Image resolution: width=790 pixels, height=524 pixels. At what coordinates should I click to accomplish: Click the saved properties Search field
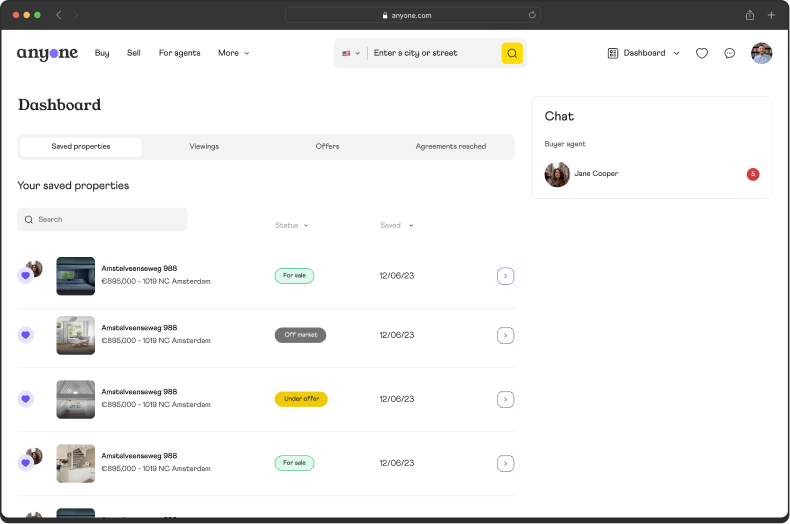(103, 219)
